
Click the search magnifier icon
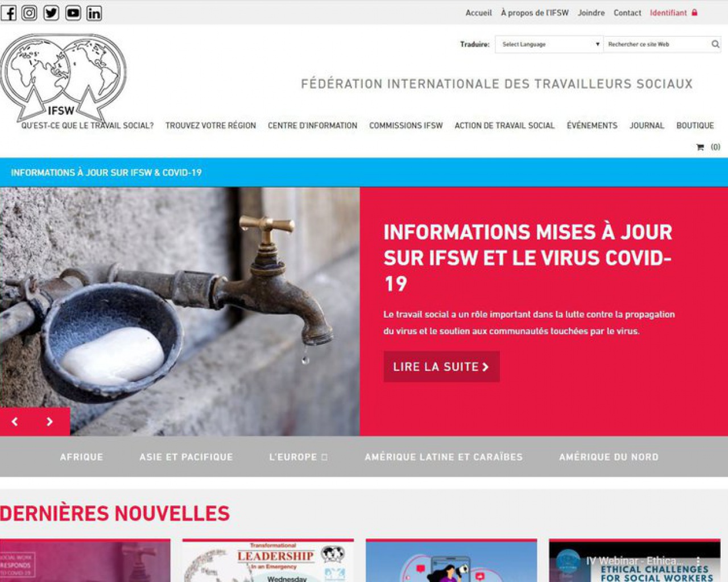pos(715,44)
